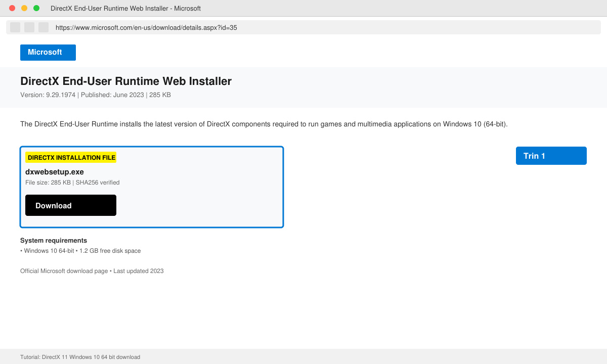The width and height of the screenshot is (607, 364).
Task: Click the dxwebsetup.exe file name
Action: tap(55, 172)
